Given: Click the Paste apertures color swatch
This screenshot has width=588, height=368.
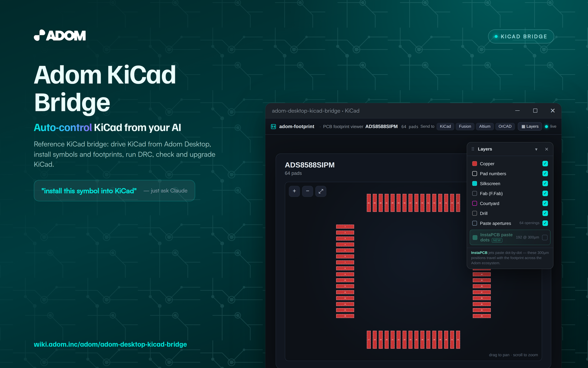Looking at the screenshot, I should coord(475,223).
